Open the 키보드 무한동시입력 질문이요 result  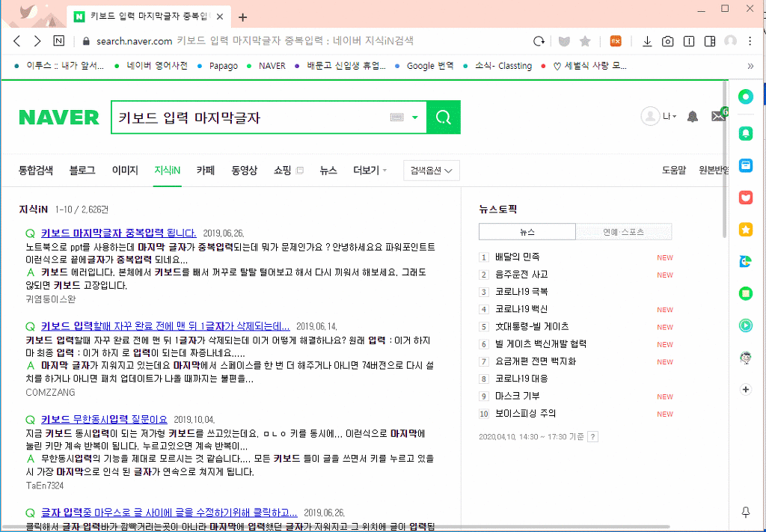point(104,419)
